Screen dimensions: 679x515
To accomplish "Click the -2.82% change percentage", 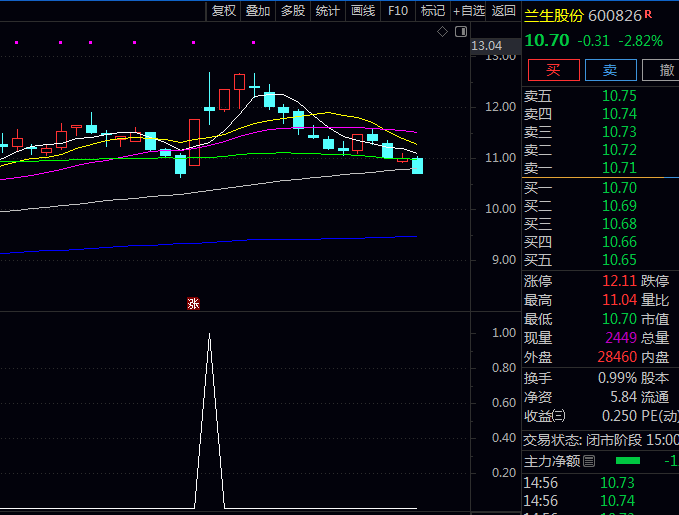I will (640, 41).
